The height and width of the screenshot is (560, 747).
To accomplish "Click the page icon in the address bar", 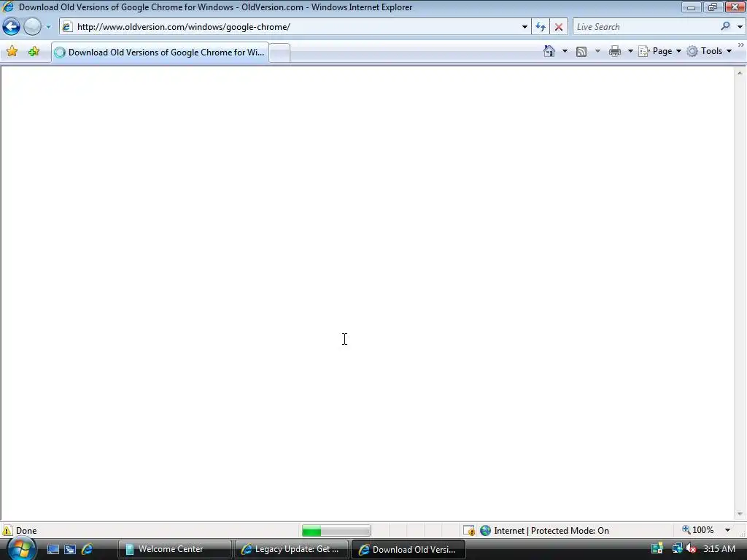I will pyautogui.click(x=67, y=27).
